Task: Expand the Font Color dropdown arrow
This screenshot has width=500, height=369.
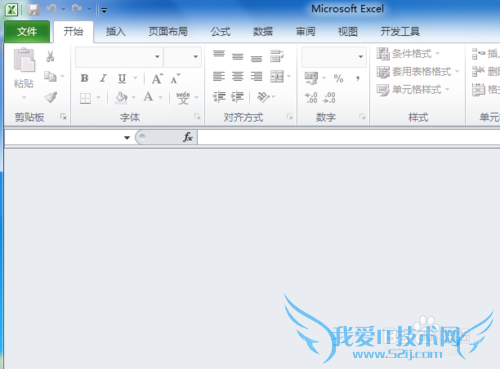Action: [x=160, y=98]
